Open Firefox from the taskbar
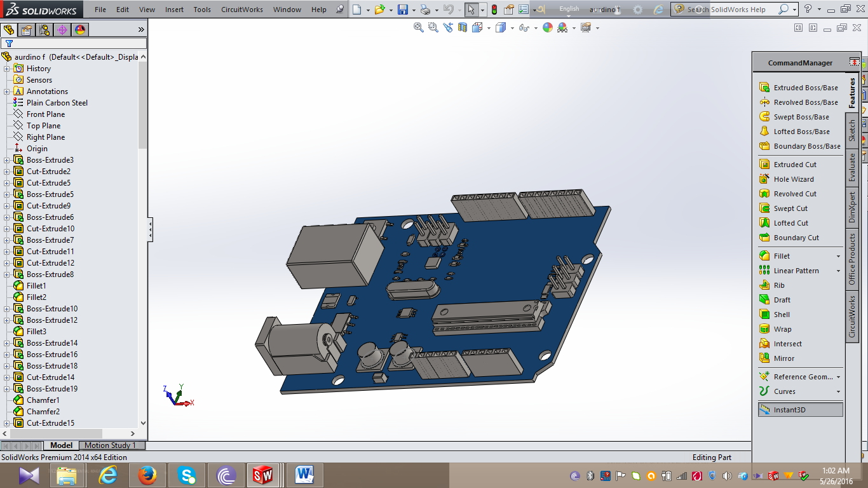Viewport: 868px width, 488px height. click(147, 475)
